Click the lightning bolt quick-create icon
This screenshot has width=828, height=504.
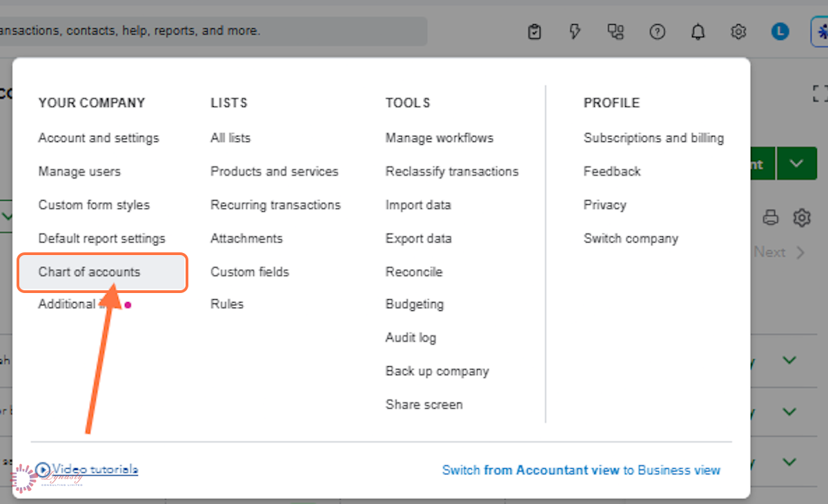[575, 32]
